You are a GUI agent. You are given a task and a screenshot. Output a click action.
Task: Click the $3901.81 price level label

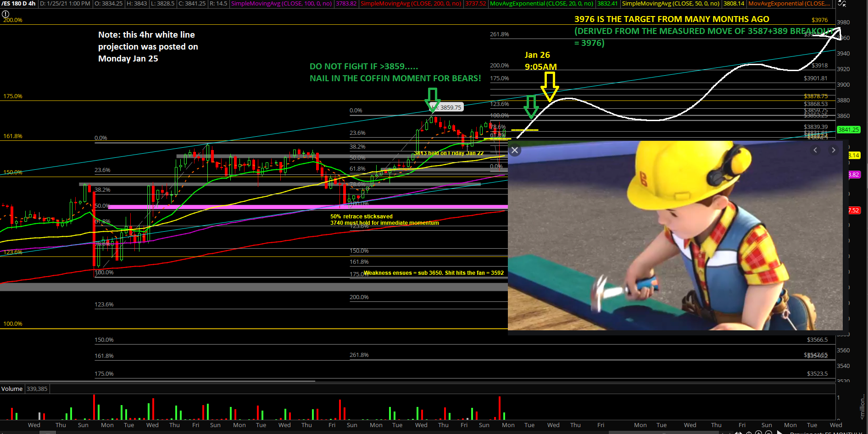(815, 78)
